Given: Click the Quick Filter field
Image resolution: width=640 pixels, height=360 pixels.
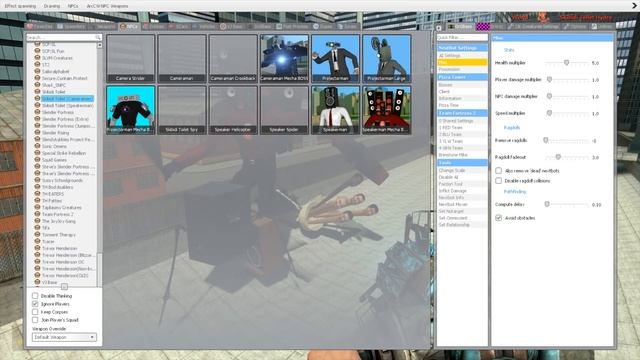Looking at the screenshot, I should 462,37.
